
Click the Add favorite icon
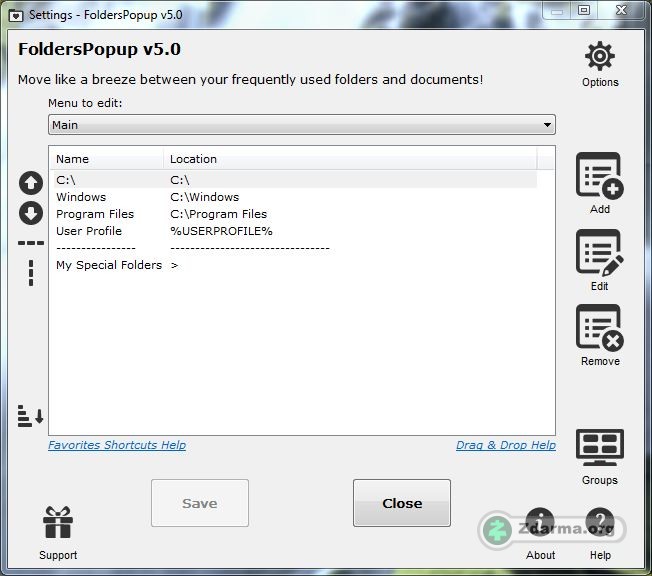coord(600,175)
